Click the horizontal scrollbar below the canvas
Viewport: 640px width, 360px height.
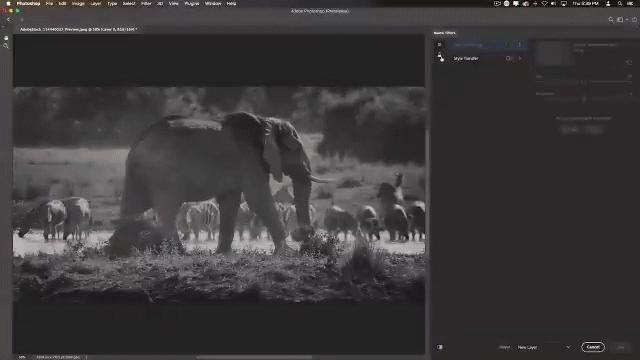(254, 357)
